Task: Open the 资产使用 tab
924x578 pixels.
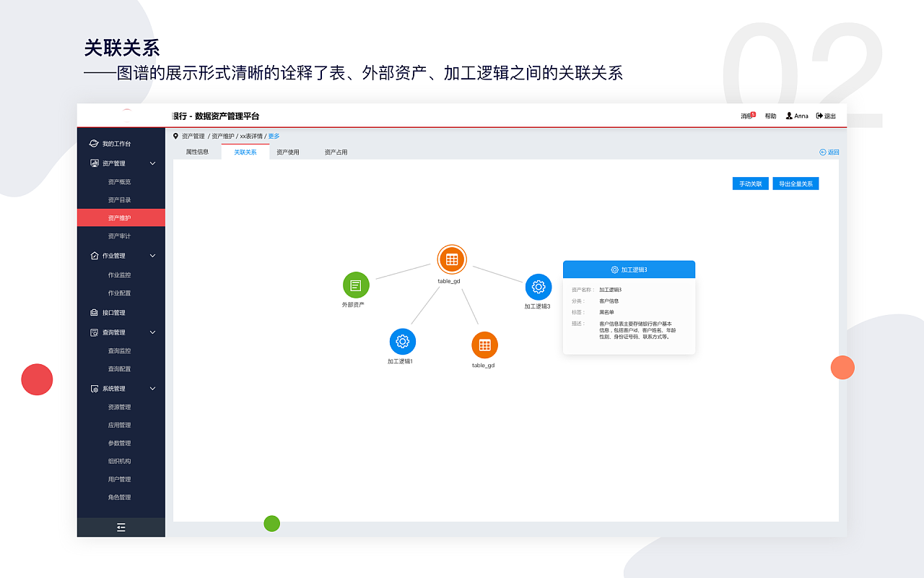Action: tap(288, 151)
